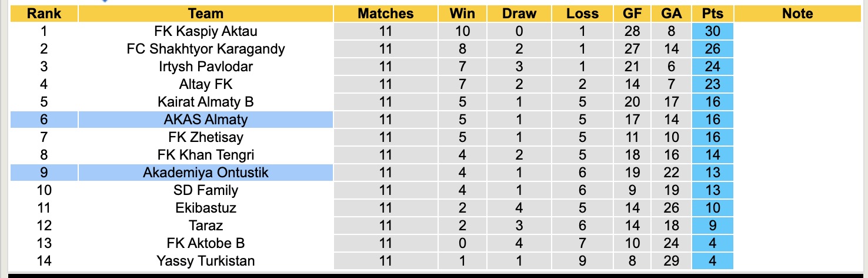868x278 pixels.
Task: Open the Ekibastuz team entry
Action: tap(205, 208)
